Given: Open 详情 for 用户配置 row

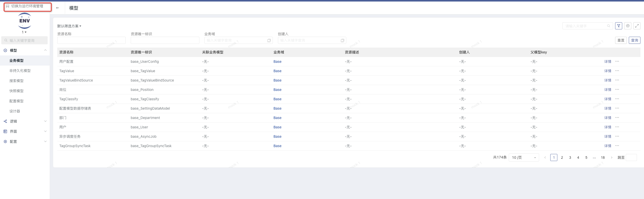Looking at the screenshot, I should click(x=608, y=62).
